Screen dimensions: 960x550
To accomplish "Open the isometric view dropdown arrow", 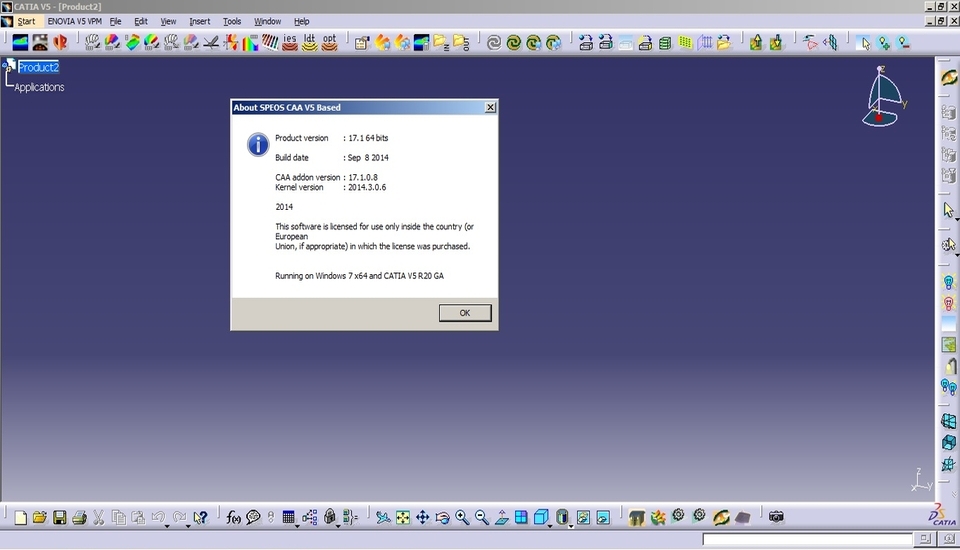I will click(x=550, y=526).
